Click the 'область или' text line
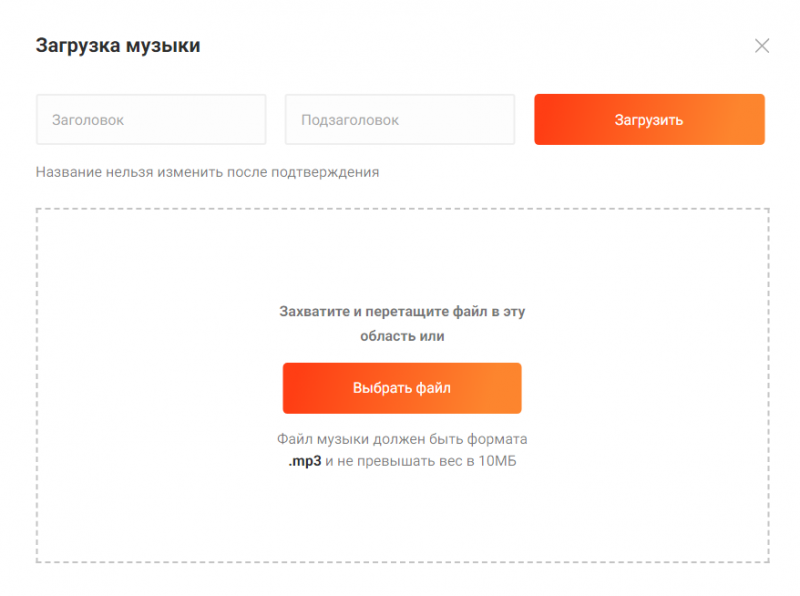Image resolution: width=800 pixels, height=596 pixels. 402,336
